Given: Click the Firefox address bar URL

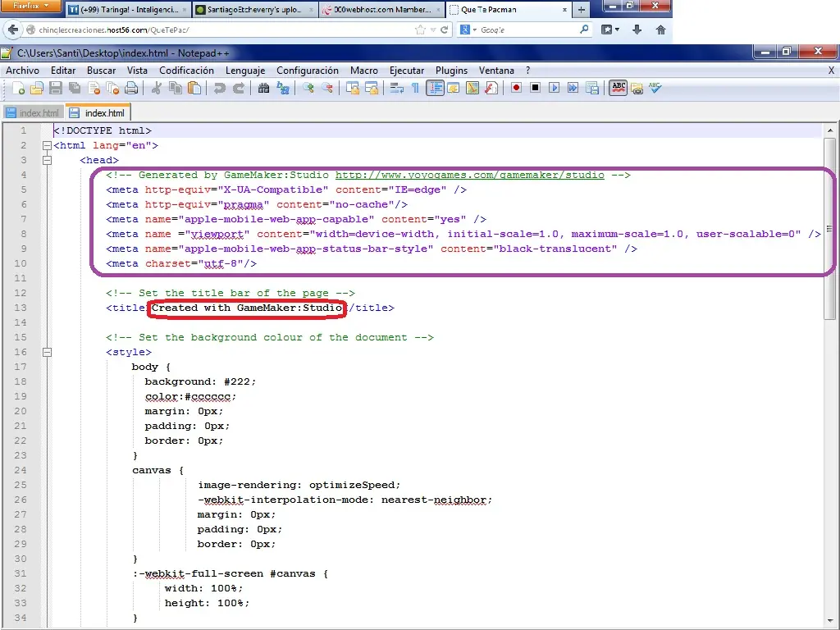Looking at the screenshot, I should coord(114,30).
